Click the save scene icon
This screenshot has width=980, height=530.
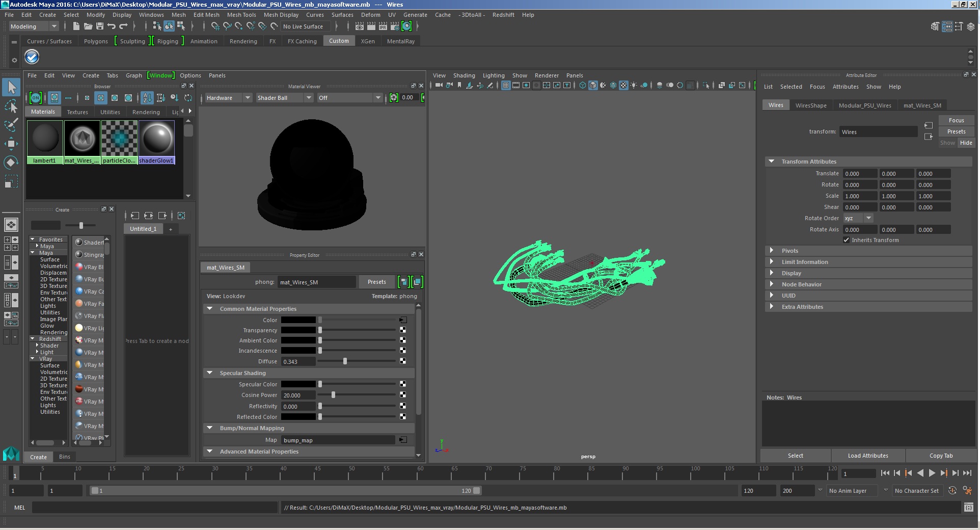pos(99,26)
